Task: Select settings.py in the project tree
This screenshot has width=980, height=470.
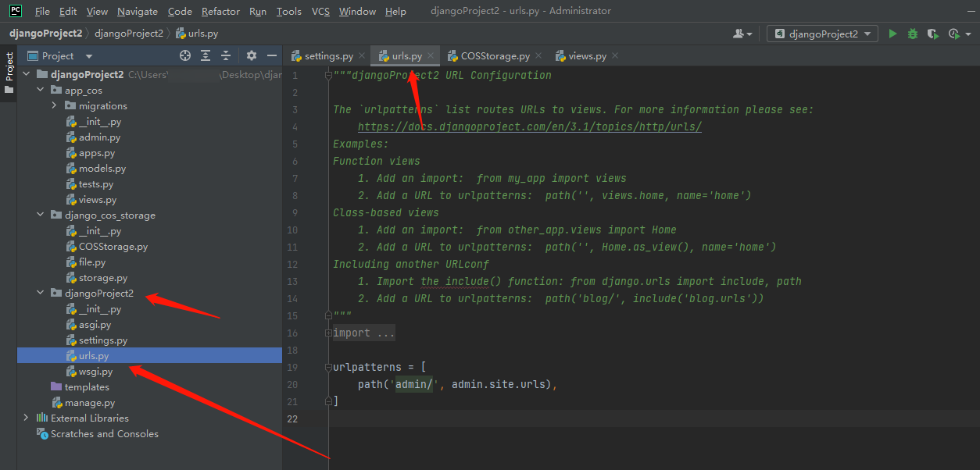Action: coord(102,340)
